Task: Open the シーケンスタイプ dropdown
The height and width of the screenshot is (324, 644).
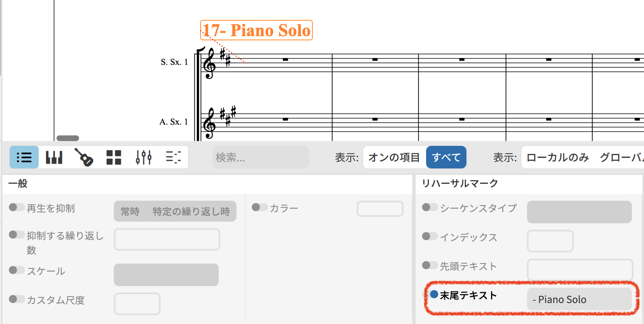Action: [579, 212]
